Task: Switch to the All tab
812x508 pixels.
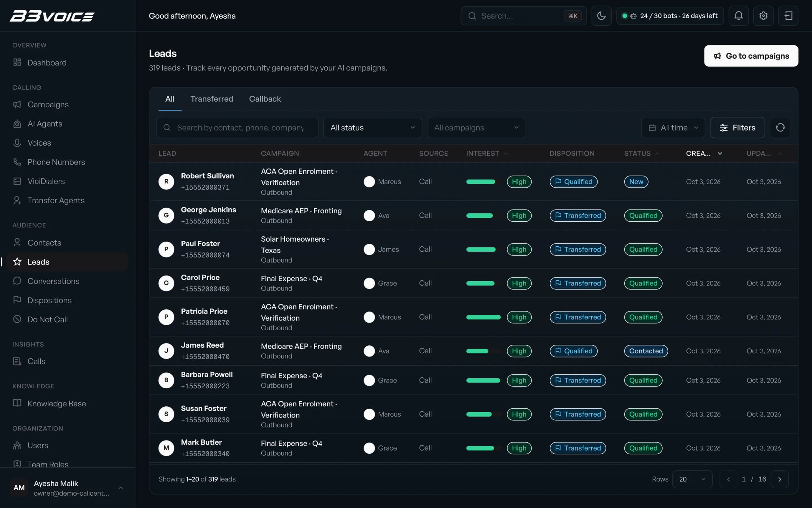Action: tap(170, 99)
